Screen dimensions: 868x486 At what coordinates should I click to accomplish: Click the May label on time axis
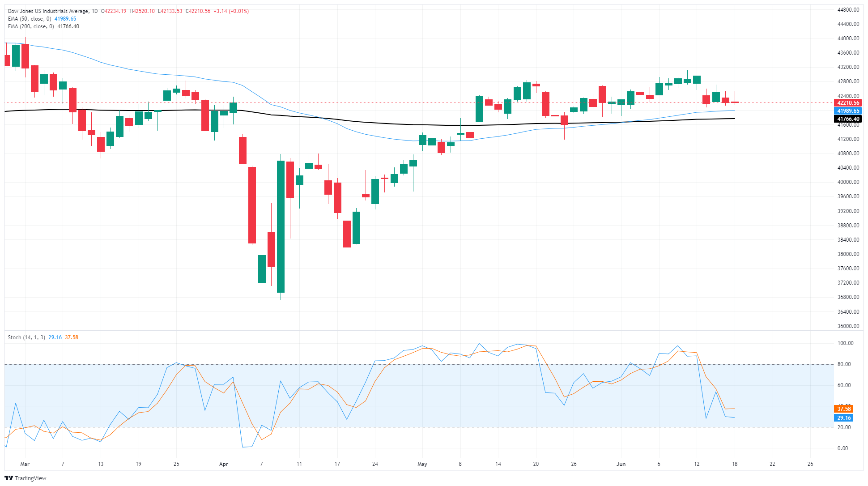pos(422,464)
